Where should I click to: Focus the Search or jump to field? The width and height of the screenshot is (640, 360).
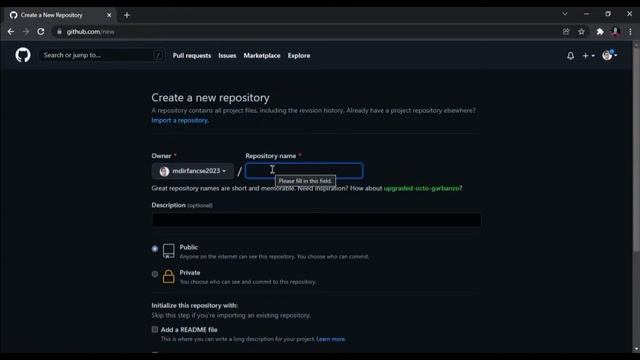click(101, 55)
